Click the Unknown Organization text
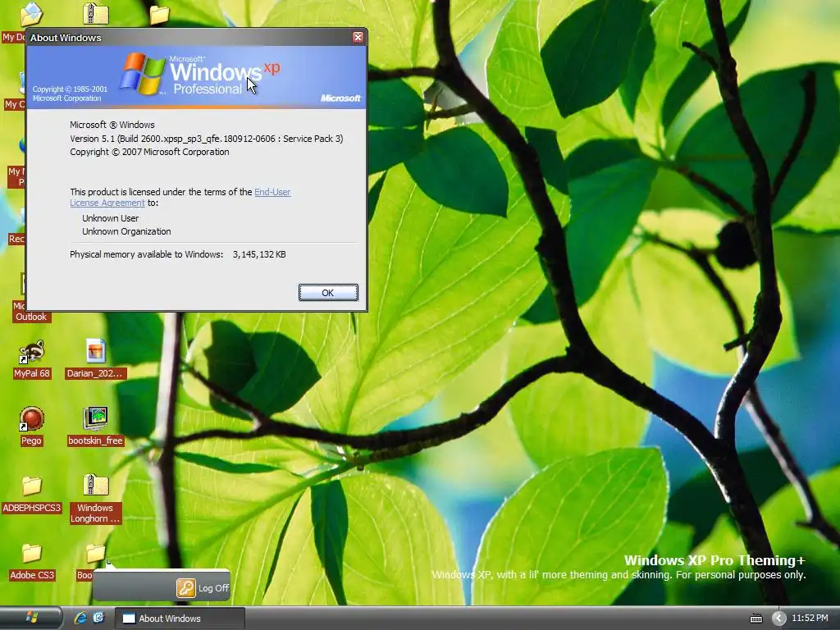The height and width of the screenshot is (630, 840). click(x=126, y=231)
